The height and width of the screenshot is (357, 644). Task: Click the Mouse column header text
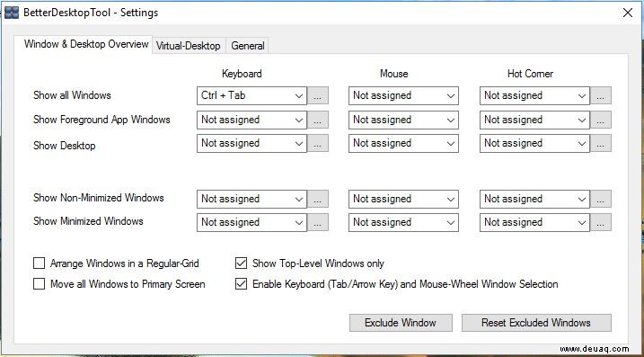(394, 74)
